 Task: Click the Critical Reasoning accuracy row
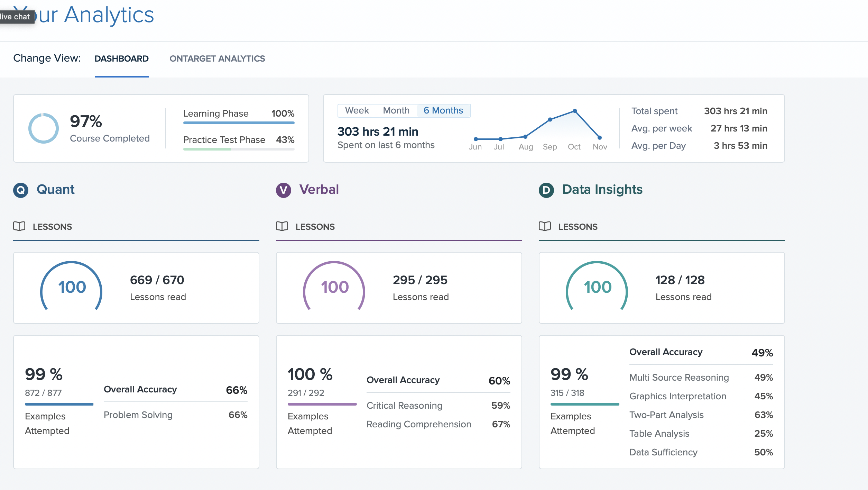point(404,406)
